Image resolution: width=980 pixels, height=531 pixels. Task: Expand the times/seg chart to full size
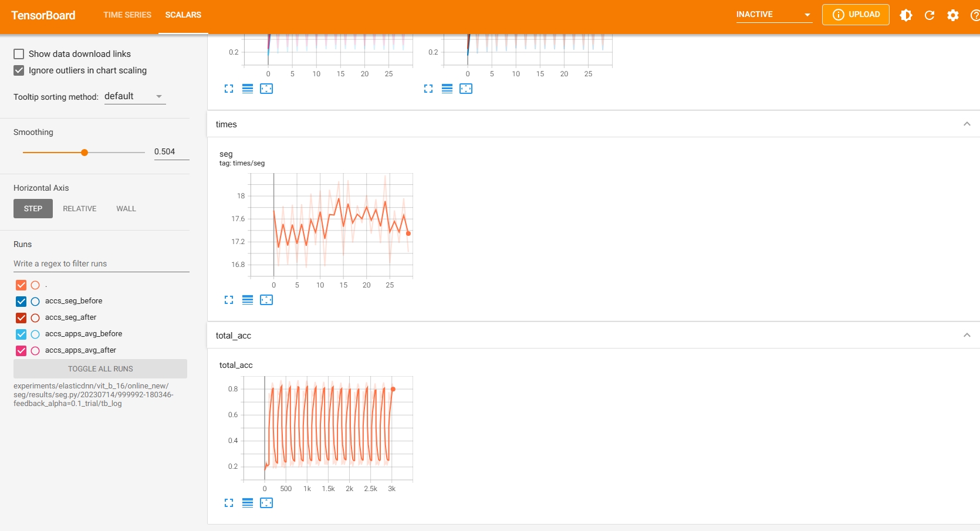[229, 300]
